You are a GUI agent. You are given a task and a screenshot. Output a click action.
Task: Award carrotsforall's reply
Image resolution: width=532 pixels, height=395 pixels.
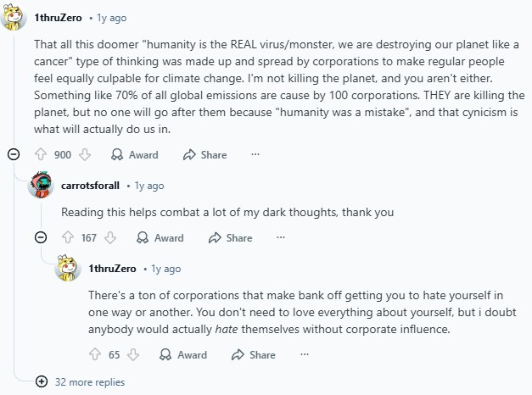click(x=160, y=238)
